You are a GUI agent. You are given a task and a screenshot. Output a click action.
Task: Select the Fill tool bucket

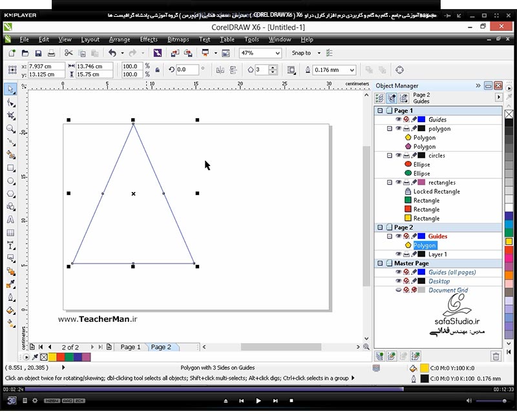coord(11,310)
